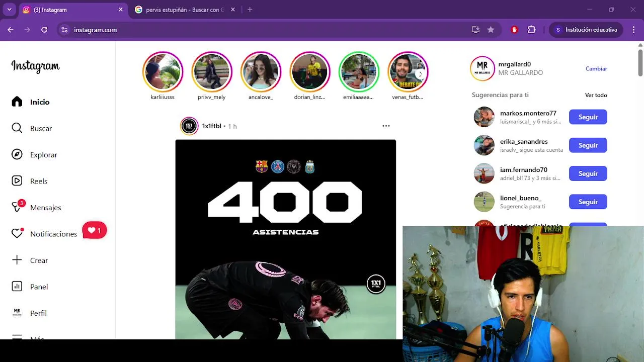Open the Buscar search icon
The image size is (644, 362).
click(x=17, y=128)
